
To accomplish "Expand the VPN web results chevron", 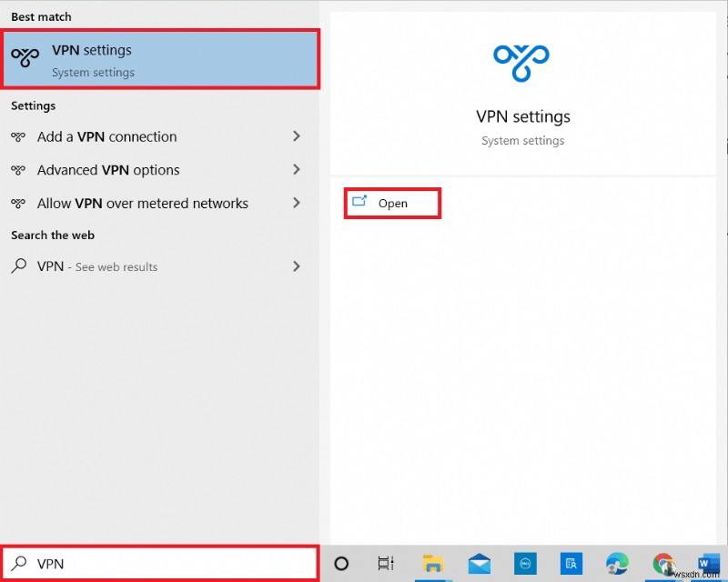I will [297, 266].
